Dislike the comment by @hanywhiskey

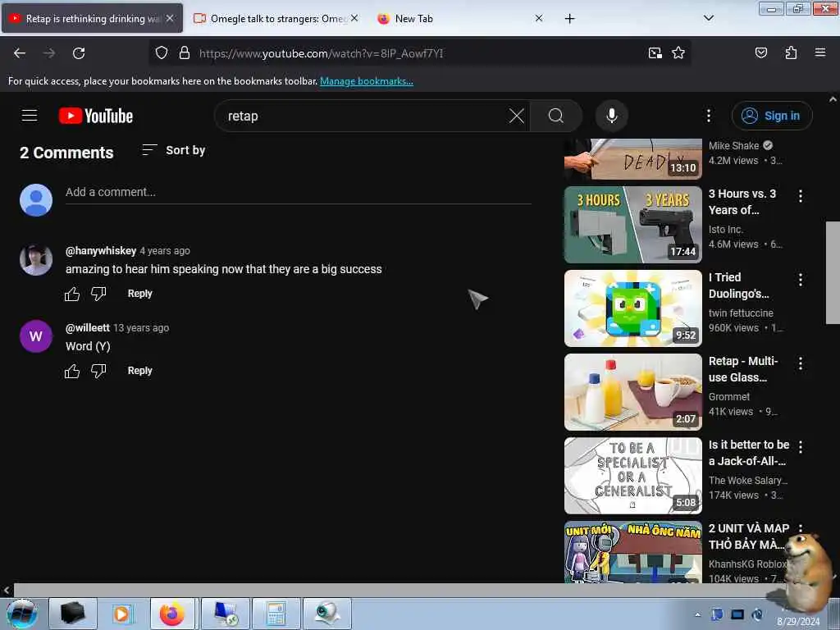pos(98,294)
